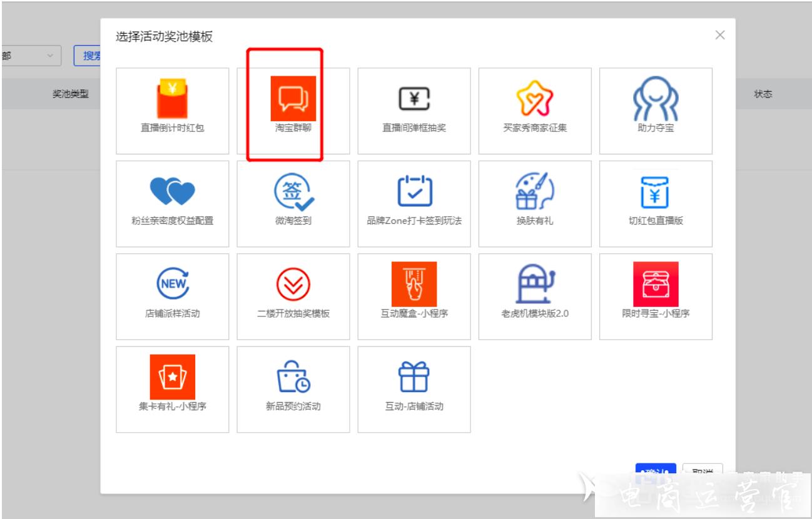
Task: Choose the 品牌Zone打卡签到玩法 calendar icon
Action: click(414, 191)
